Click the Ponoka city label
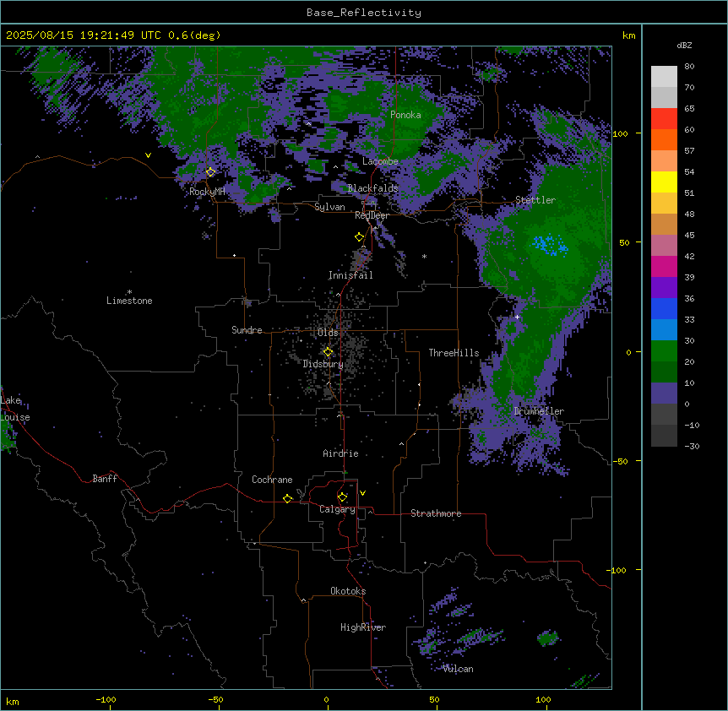 click(405, 115)
